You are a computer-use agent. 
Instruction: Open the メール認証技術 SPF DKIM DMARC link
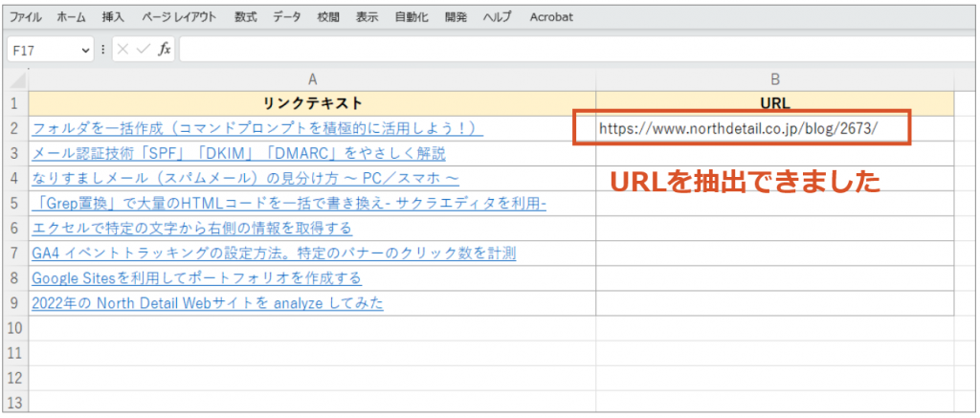tap(238, 154)
